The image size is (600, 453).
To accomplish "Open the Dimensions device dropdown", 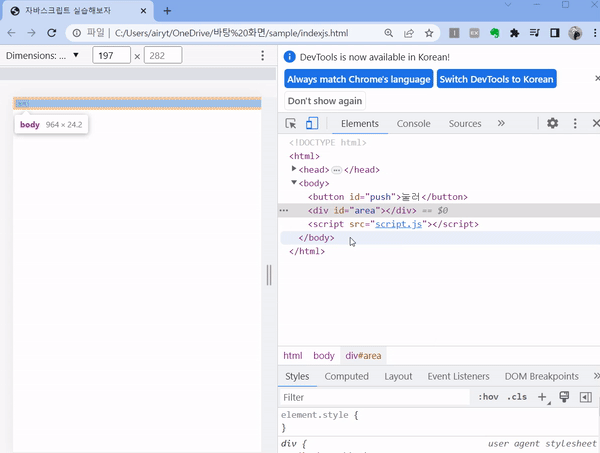I will pos(42,55).
